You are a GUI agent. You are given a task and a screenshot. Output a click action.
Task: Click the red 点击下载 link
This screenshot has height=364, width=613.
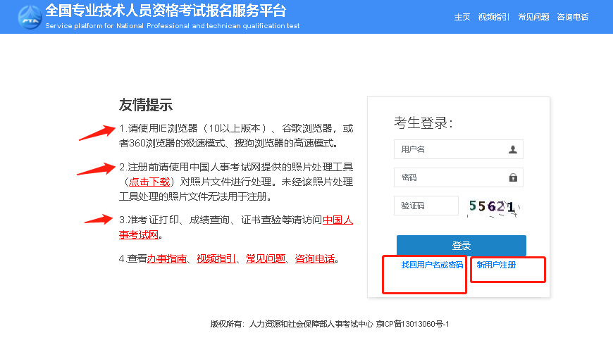[x=149, y=181]
